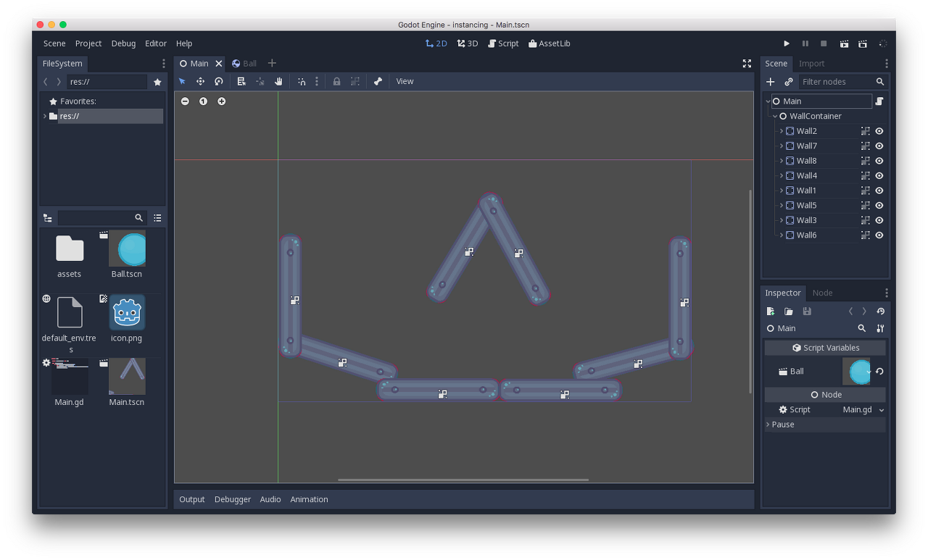
Task: Toggle visibility of Wall6
Action: (879, 235)
